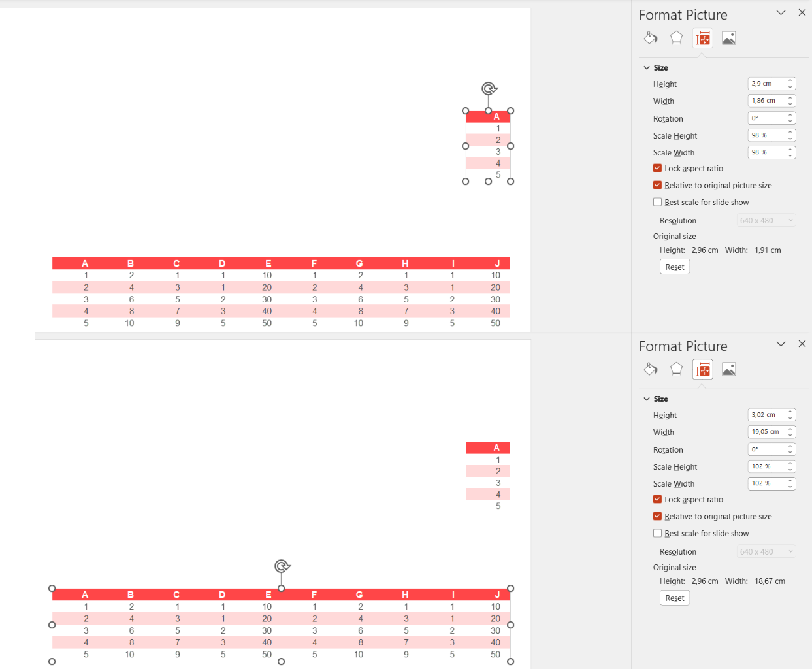Increase height with up arrow of 3,02 cm field
This screenshot has height=669, width=812.
(x=790, y=412)
